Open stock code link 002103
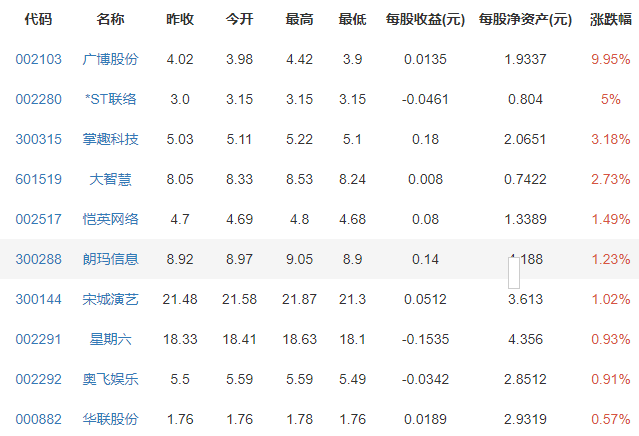 (x=38, y=59)
